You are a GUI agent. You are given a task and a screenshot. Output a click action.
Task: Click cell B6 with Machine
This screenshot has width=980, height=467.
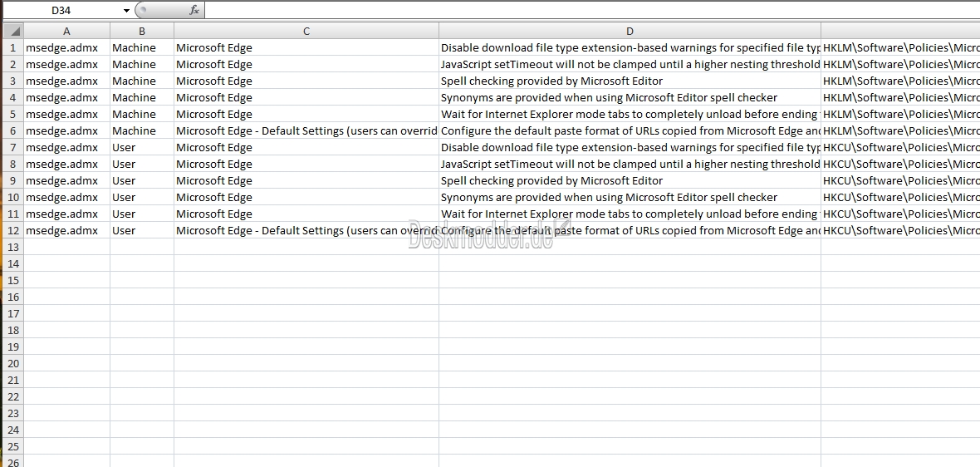tap(142, 130)
